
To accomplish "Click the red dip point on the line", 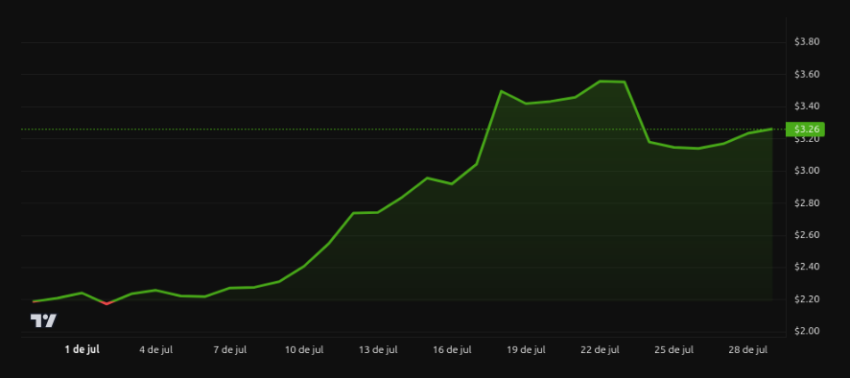I will click(x=107, y=304).
